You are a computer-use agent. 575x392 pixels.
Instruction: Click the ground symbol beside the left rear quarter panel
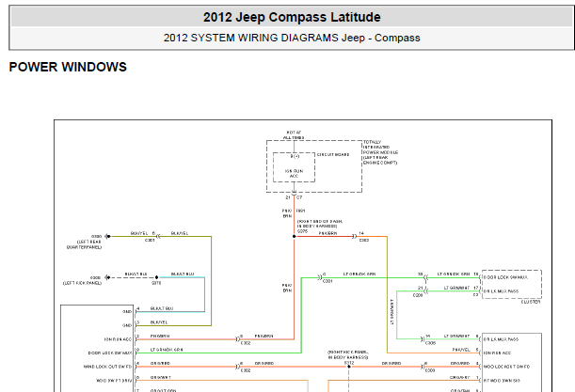click(107, 236)
